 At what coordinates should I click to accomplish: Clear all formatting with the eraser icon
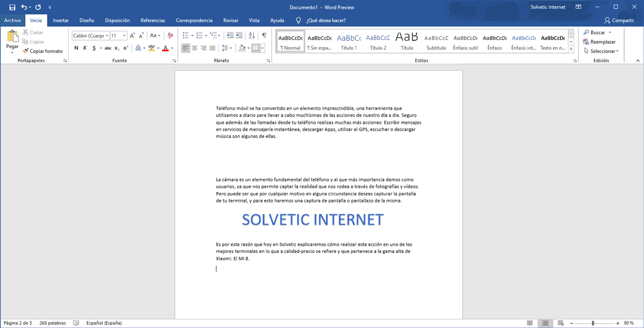(170, 35)
